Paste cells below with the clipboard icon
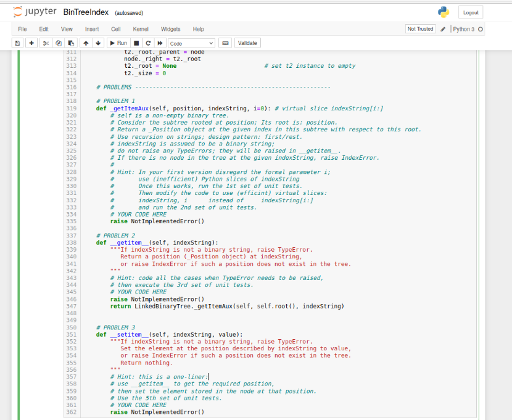Image resolution: width=512 pixels, height=420 pixels. pos(71,43)
